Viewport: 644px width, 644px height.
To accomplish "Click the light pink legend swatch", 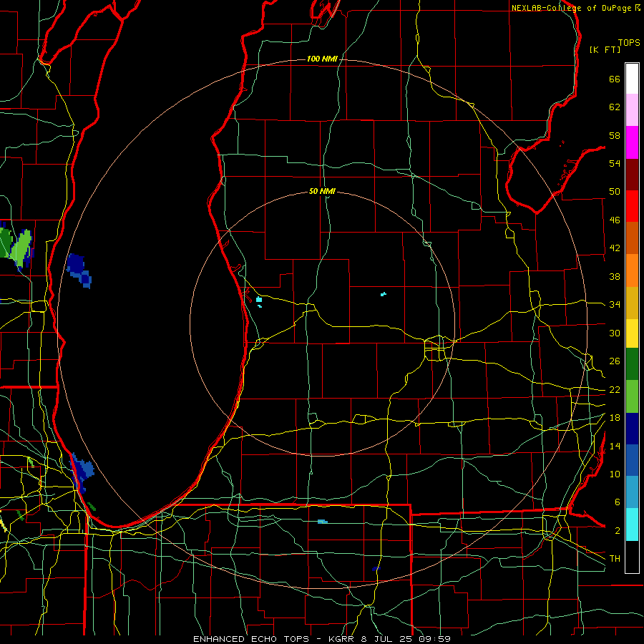I will coord(632,110).
